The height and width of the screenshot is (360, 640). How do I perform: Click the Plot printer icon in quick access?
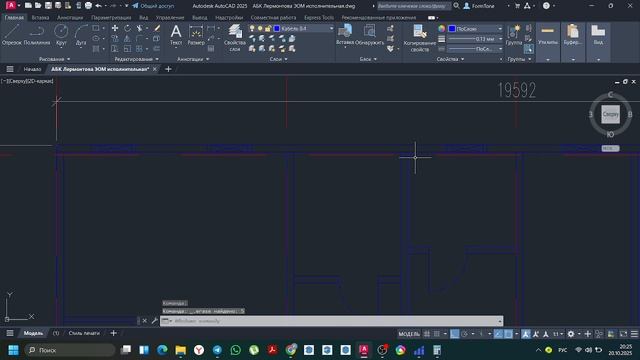point(88,6)
